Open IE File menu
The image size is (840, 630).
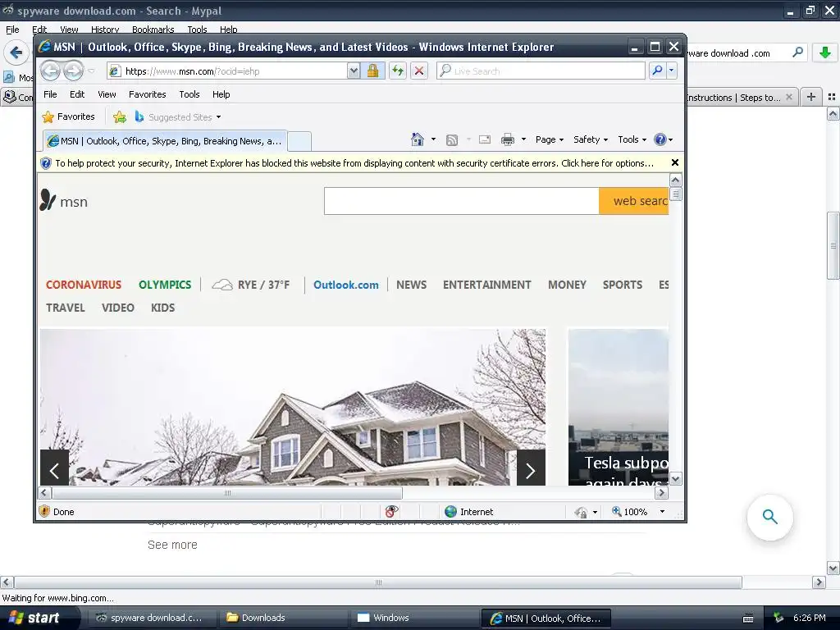pyautogui.click(x=50, y=94)
